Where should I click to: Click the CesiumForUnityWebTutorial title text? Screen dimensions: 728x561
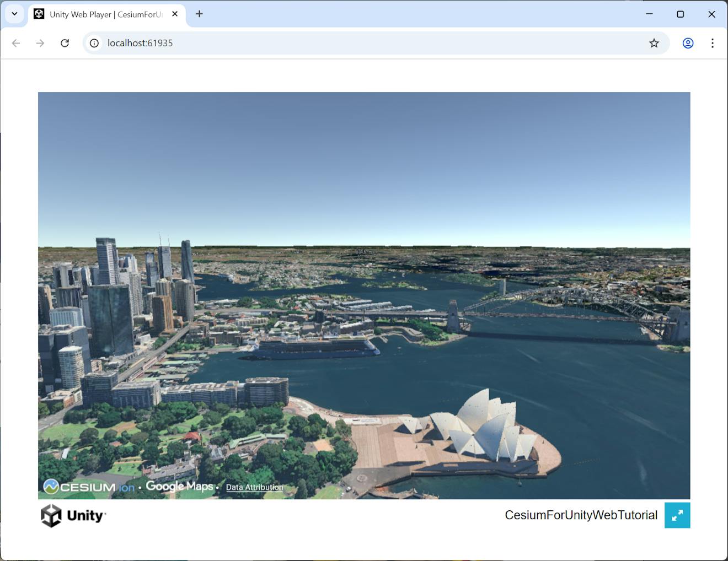click(x=581, y=515)
